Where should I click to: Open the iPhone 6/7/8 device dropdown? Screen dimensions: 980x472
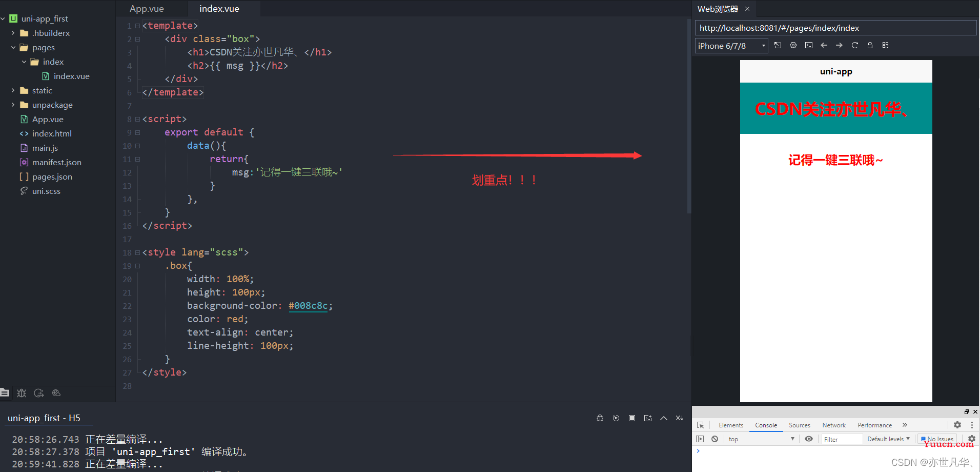731,46
